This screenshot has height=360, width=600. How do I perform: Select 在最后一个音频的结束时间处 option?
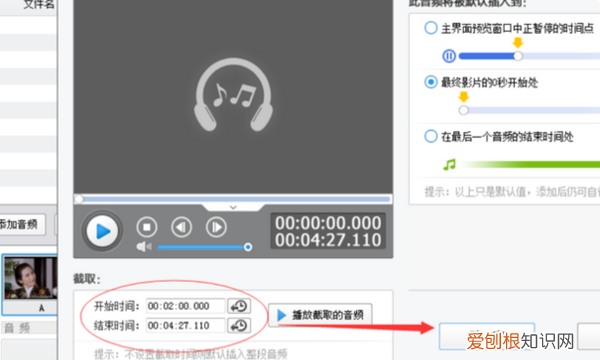430,136
